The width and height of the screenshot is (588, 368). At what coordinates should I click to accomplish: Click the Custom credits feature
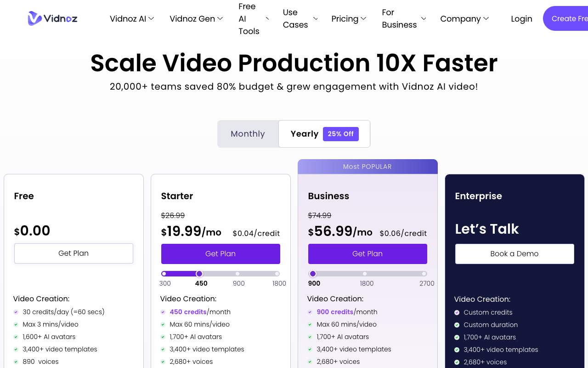pyautogui.click(x=488, y=312)
